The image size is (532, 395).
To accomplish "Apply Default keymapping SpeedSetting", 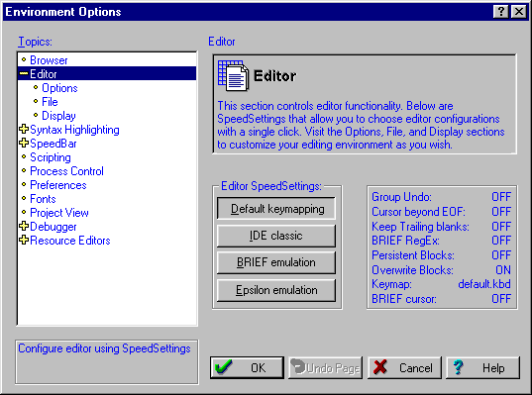I will (276, 209).
